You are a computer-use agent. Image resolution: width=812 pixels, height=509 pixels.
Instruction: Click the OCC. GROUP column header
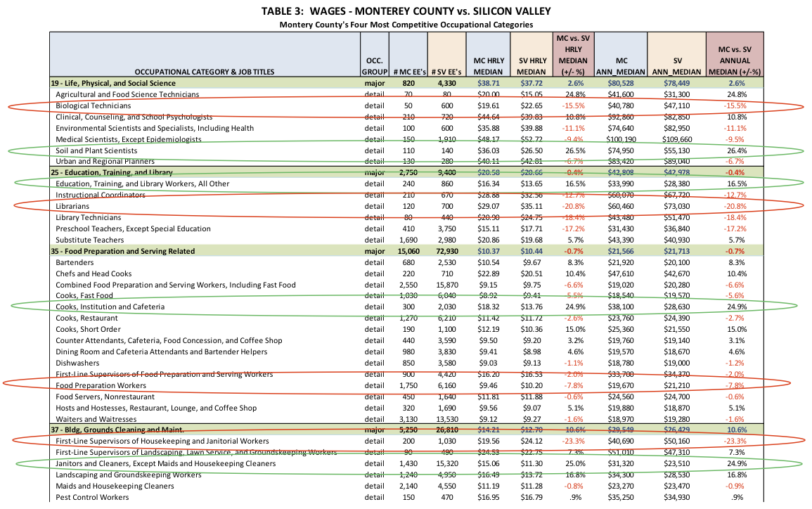[374, 66]
